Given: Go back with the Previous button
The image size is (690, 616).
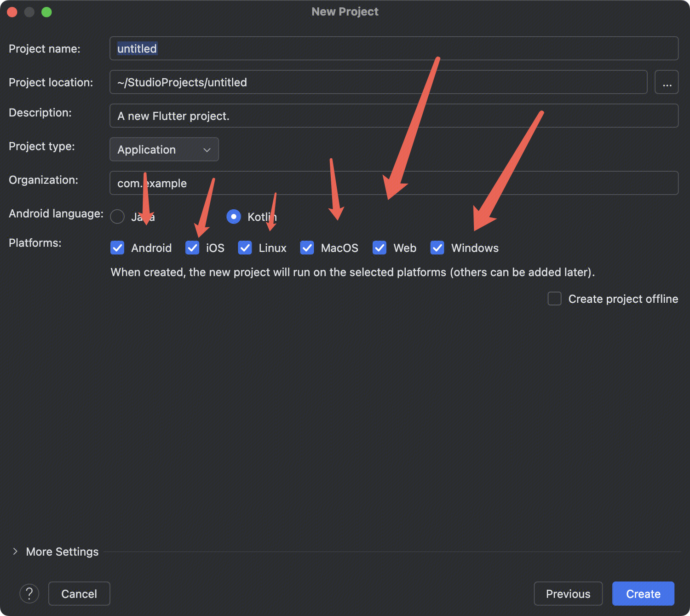Looking at the screenshot, I should click(x=568, y=593).
